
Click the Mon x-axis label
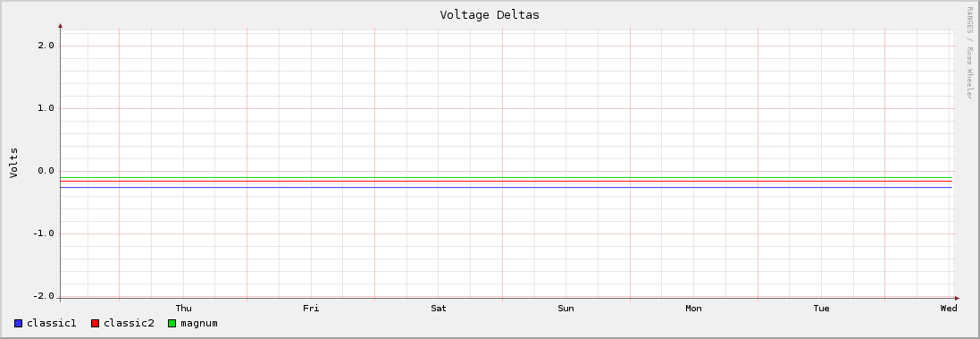tap(694, 309)
